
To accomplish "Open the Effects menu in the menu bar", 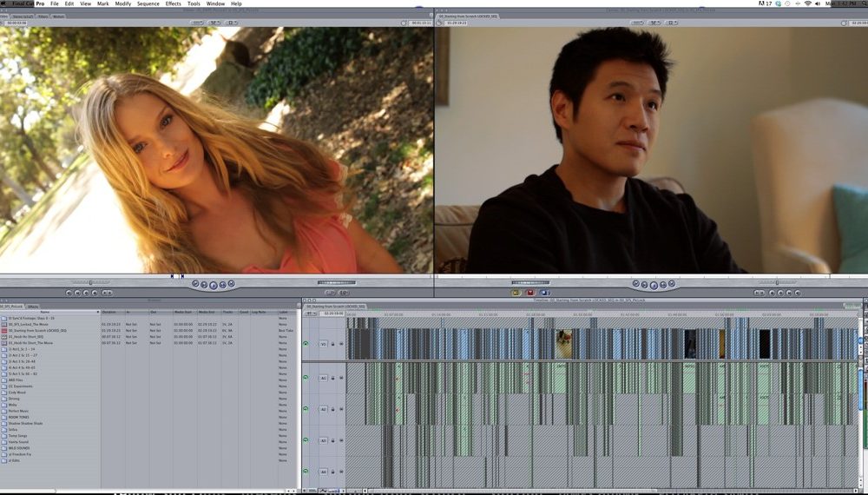I will 173,4.
